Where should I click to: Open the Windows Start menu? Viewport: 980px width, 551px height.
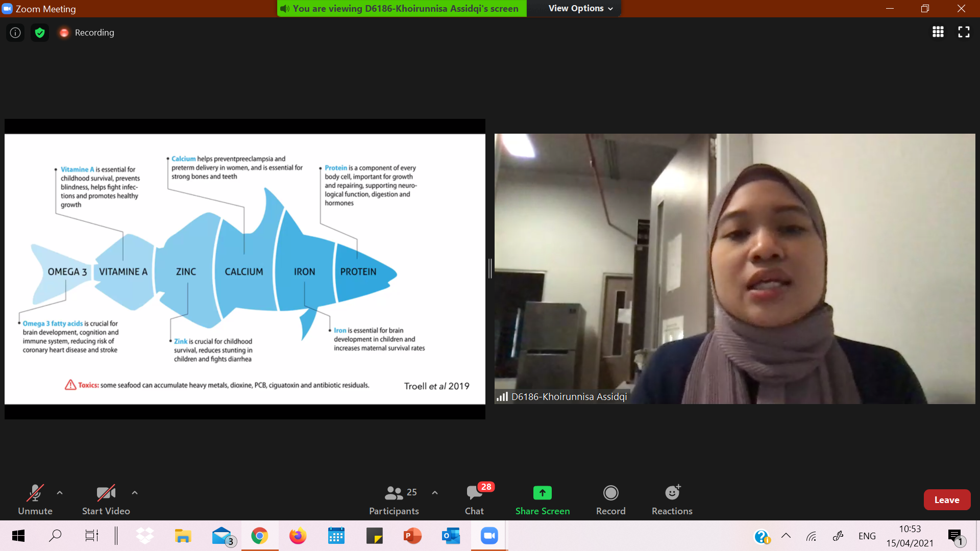pyautogui.click(x=18, y=536)
